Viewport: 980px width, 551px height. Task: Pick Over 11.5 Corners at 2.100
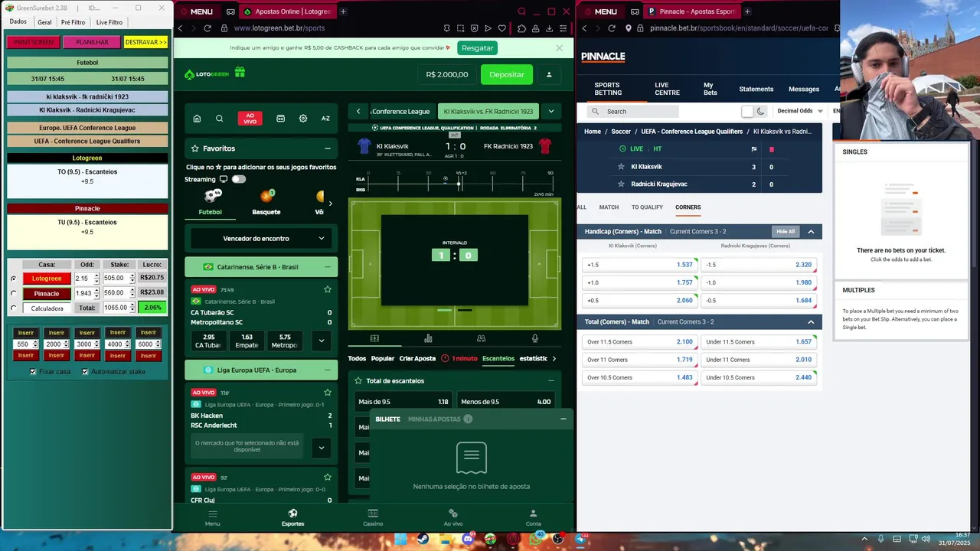(640, 342)
